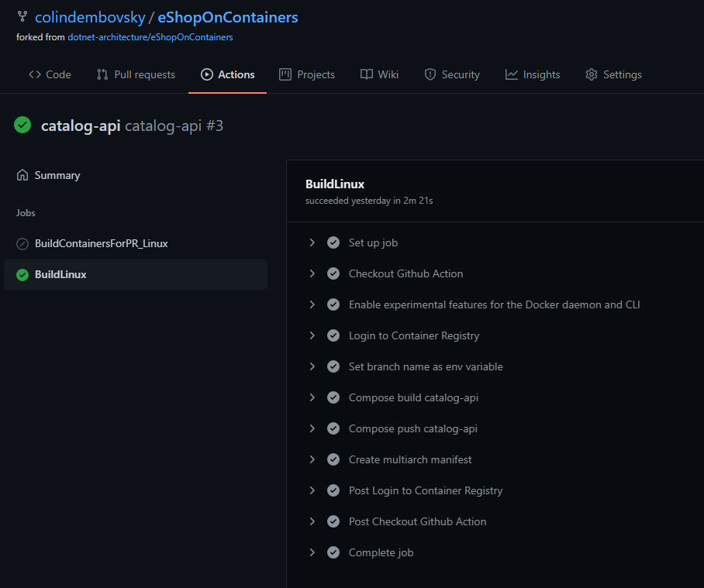Switch to the Code tab

(50, 74)
